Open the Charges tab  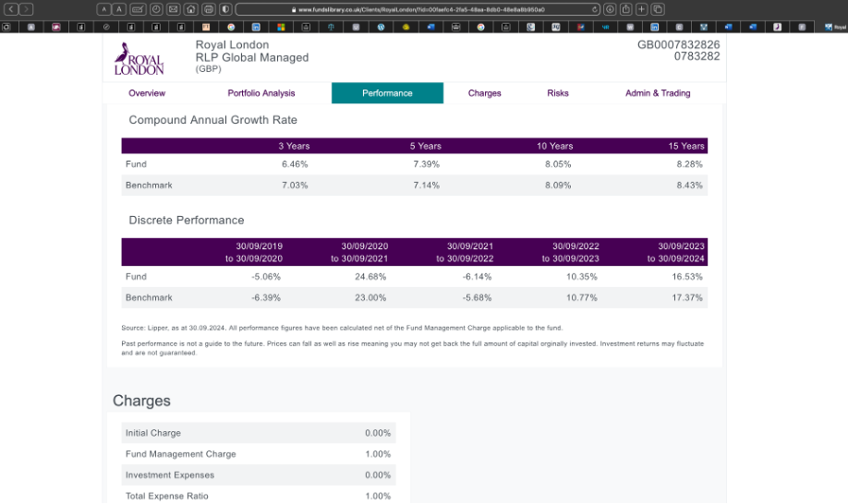[485, 93]
